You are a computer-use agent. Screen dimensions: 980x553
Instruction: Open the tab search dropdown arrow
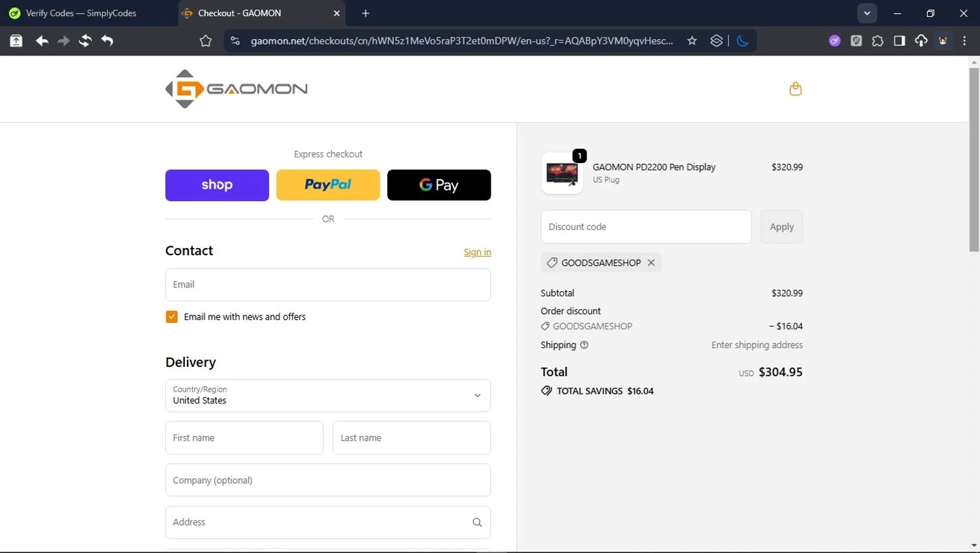[x=867, y=13]
